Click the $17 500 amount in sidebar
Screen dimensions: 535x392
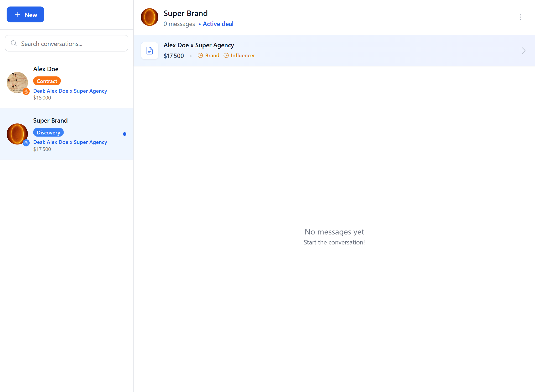pos(42,149)
